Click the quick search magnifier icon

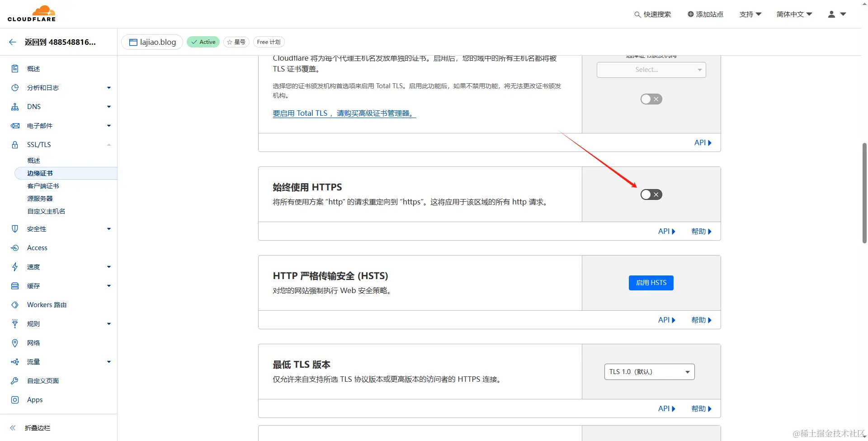click(637, 14)
